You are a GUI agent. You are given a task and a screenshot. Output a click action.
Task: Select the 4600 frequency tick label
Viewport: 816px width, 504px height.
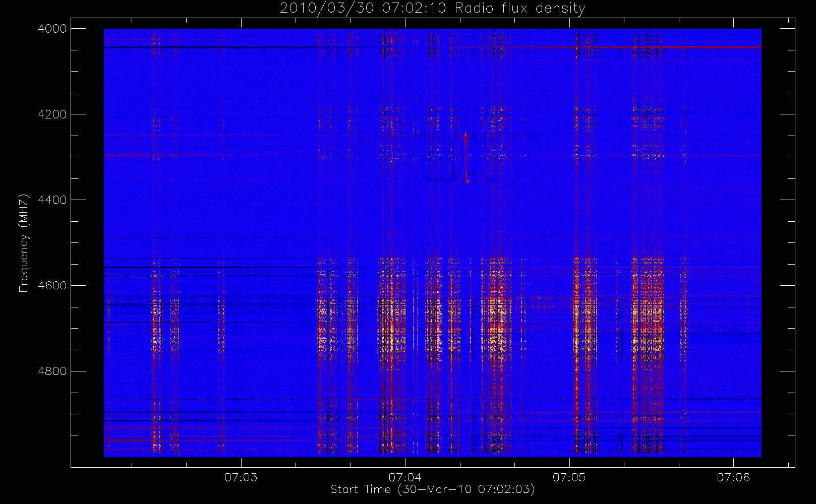(x=52, y=286)
